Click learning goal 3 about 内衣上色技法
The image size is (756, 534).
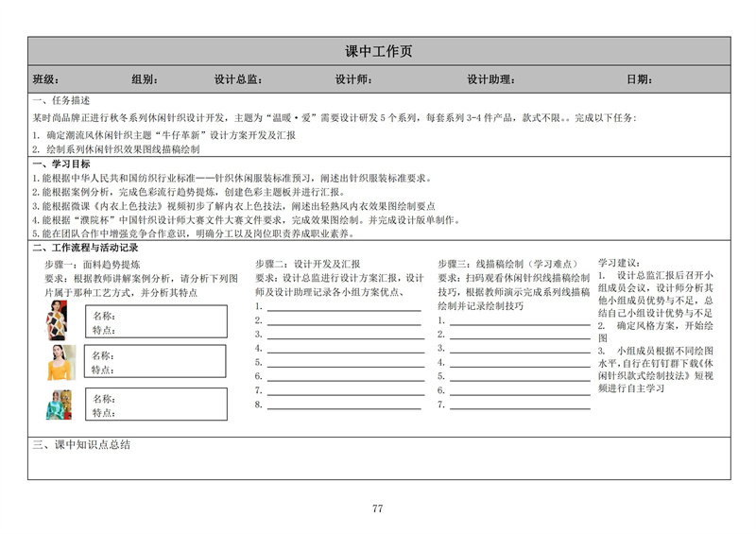[233, 206]
